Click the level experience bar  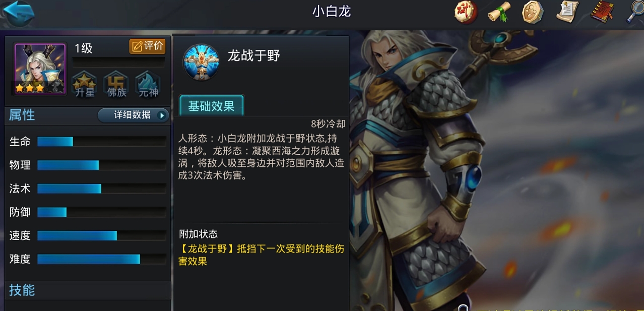[x=118, y=61]
